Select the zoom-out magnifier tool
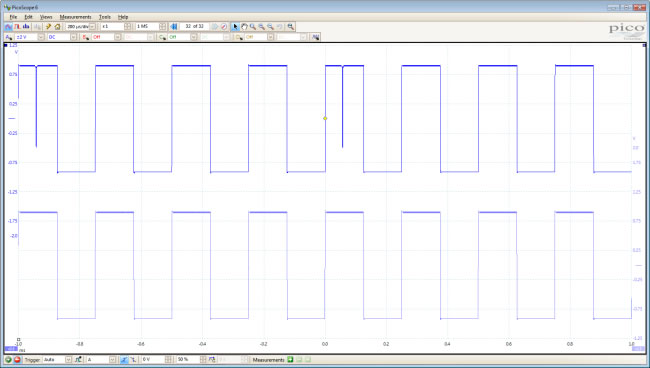 click(270, 27)
